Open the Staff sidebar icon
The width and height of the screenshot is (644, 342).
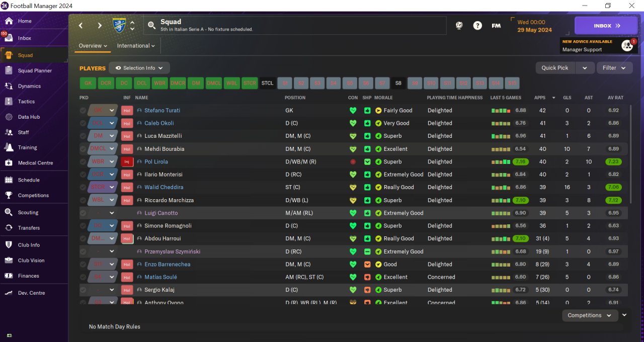(x=9, y=132)
